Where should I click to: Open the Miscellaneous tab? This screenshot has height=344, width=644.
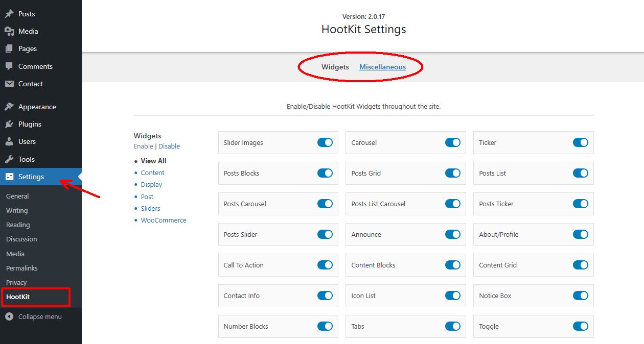click(382, 67)
